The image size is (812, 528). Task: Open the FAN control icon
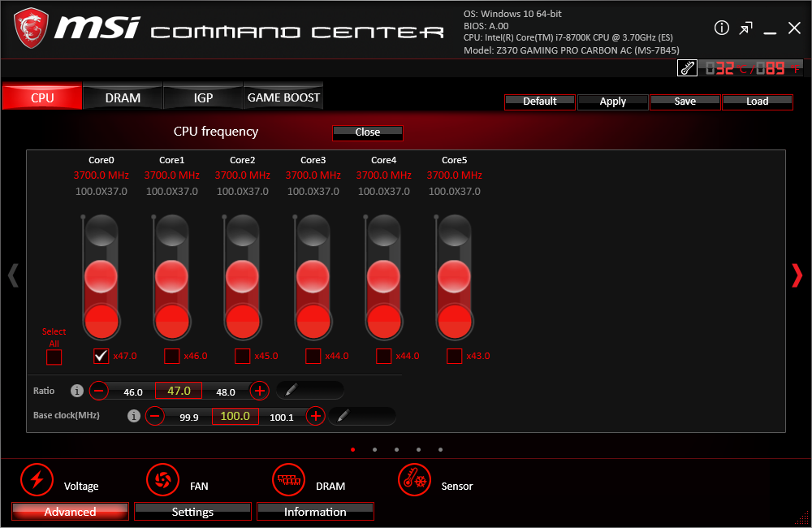(x=162, y=479)
